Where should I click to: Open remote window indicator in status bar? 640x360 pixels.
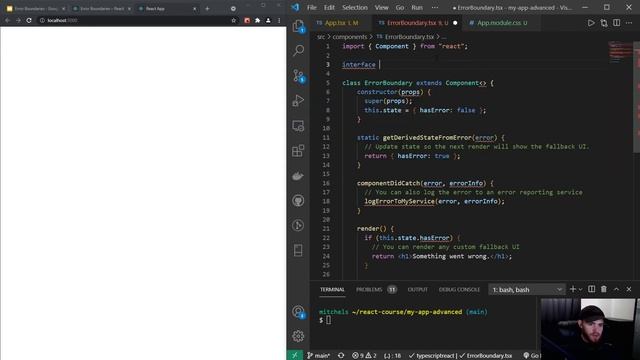tap(295, 356)
